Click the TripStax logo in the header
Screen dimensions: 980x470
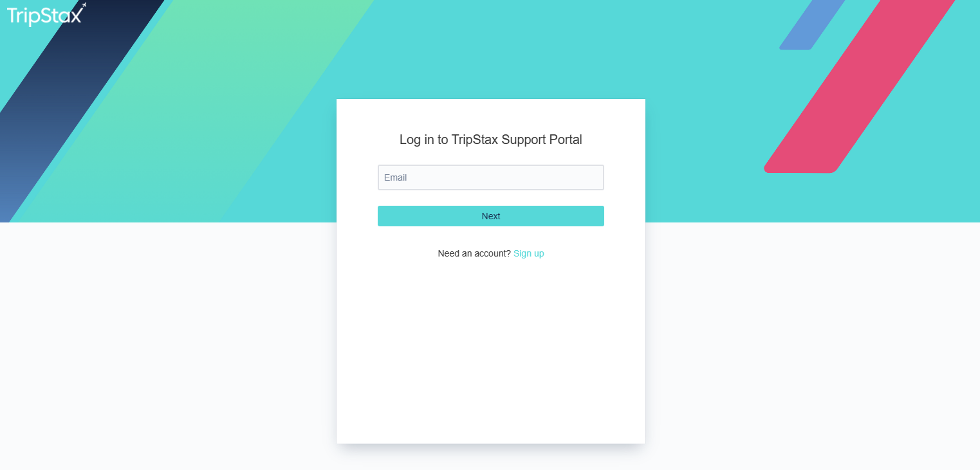point(46,14)
